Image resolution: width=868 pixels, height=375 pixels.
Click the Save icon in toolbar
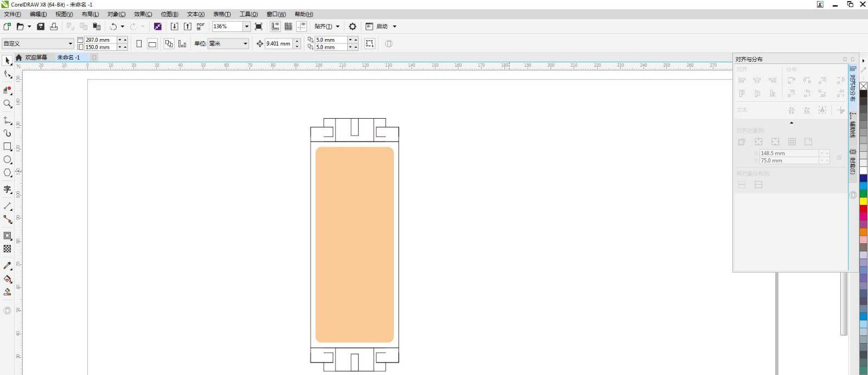coord(41,27)
